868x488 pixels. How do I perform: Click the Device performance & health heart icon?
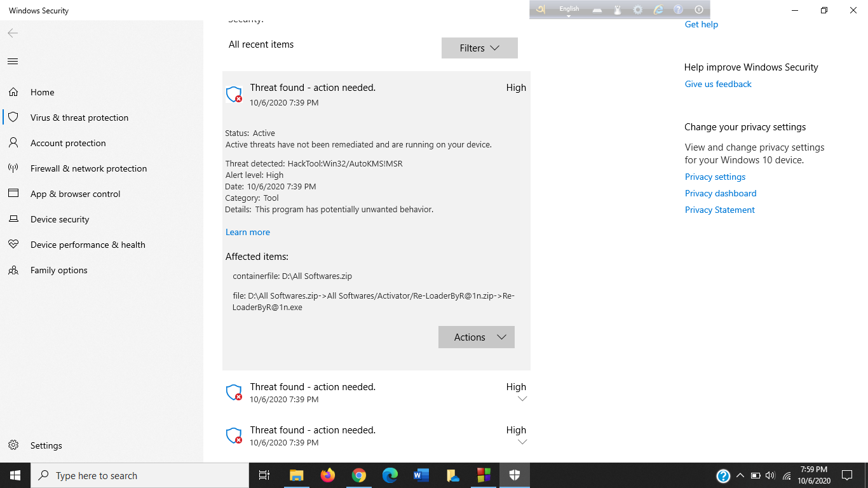(x=13, y=245)
